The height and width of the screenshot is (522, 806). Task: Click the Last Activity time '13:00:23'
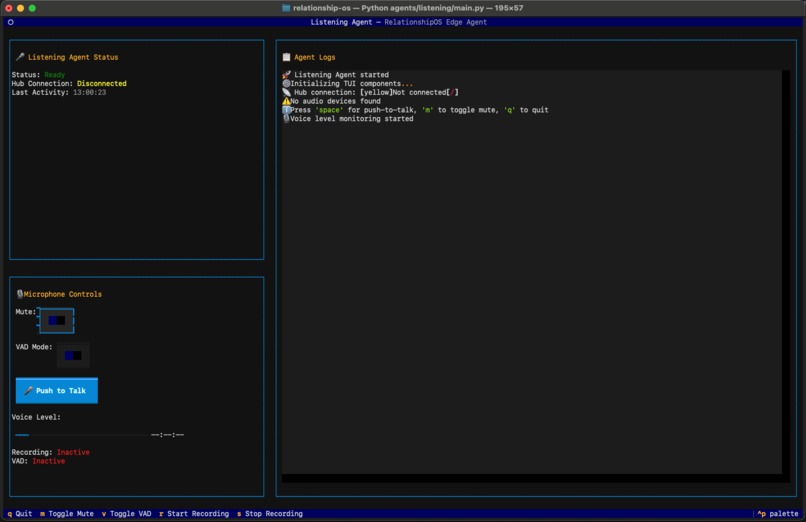click(89, 92)
